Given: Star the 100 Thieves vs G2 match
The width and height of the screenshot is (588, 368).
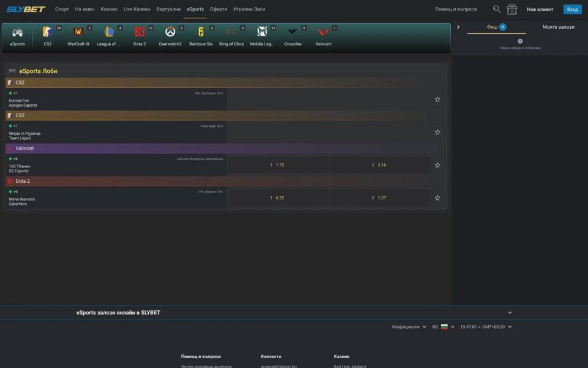Looking at the screenshot, I should coord(437,165).
